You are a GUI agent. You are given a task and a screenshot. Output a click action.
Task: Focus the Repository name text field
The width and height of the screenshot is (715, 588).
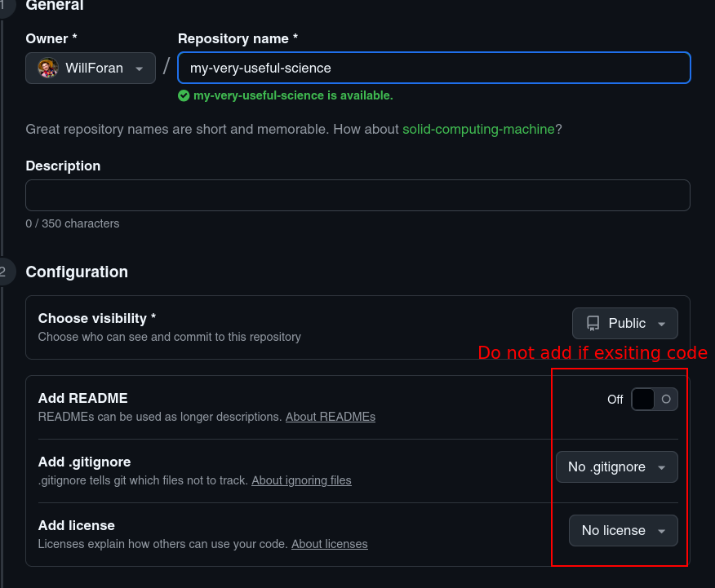tap(434, 68)
